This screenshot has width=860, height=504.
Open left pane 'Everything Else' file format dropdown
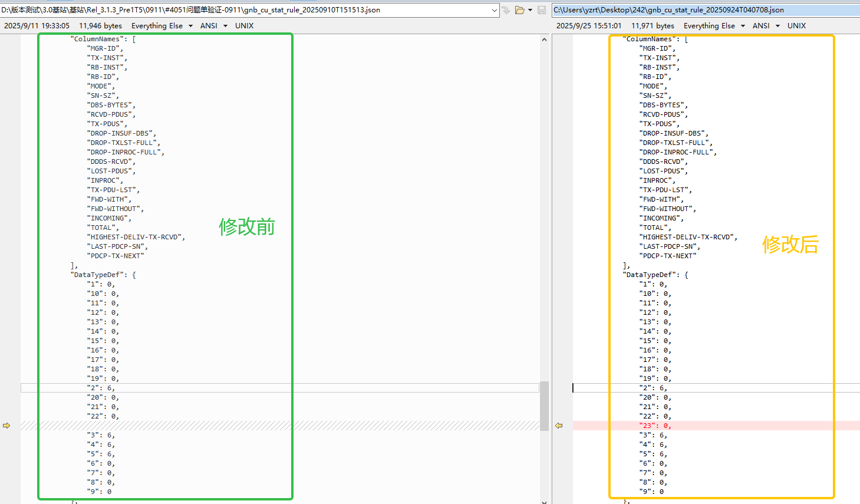point(190,26)
